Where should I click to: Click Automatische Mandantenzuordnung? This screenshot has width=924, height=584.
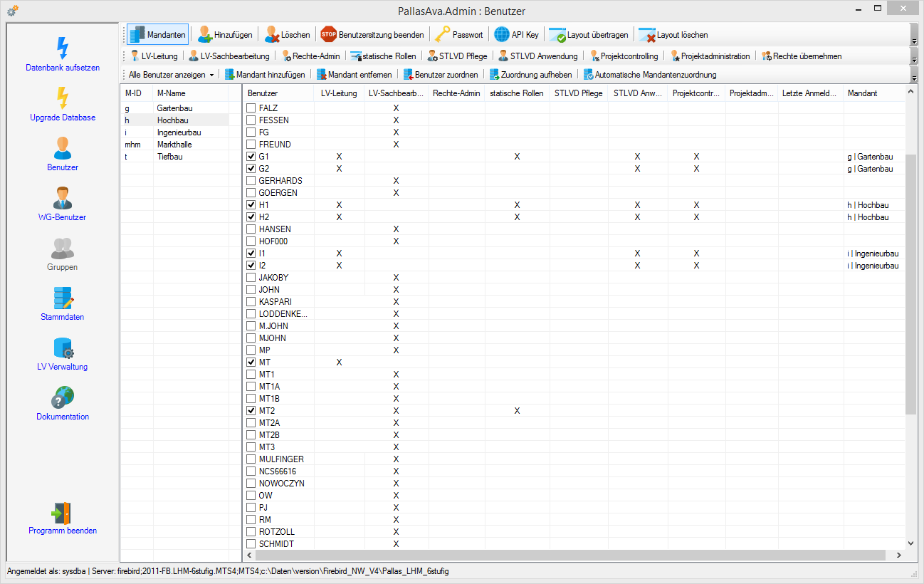(650, 74)
